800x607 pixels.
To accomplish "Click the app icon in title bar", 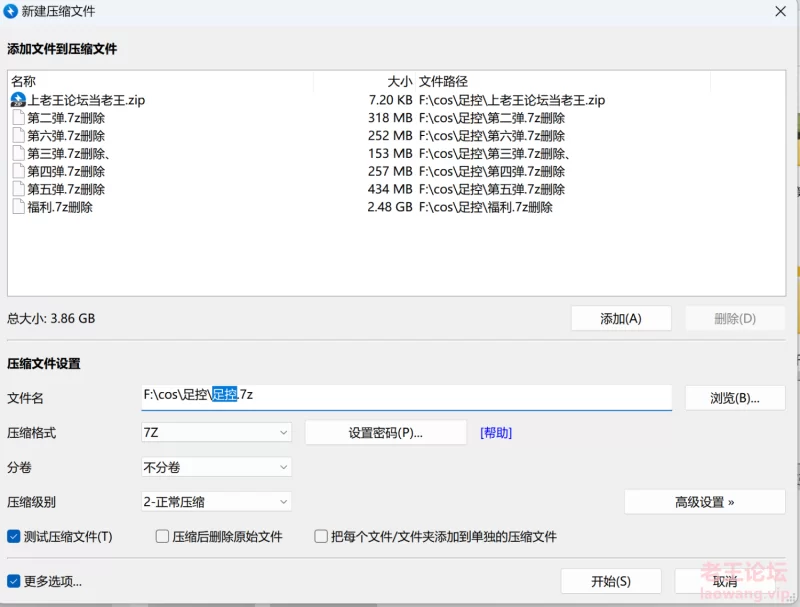I will tap(10, 11).
